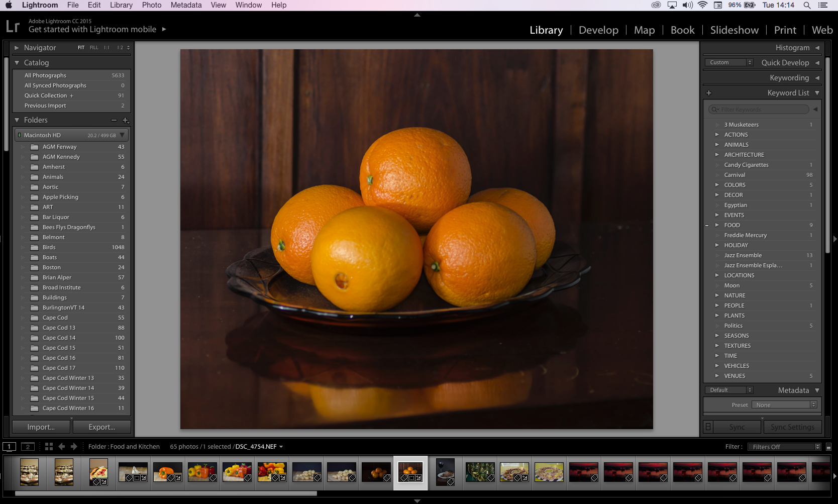The image size is (838, 504).
Task: Select main window display button 1
Action: point(9,446)
